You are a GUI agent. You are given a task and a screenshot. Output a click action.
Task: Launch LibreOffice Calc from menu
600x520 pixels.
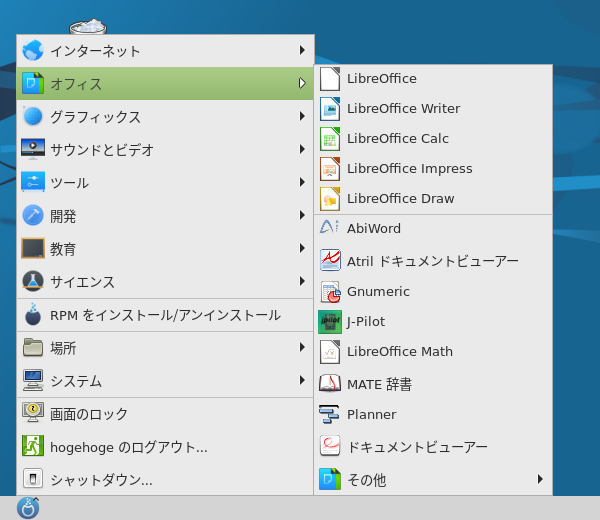click(x=433, y=139)
